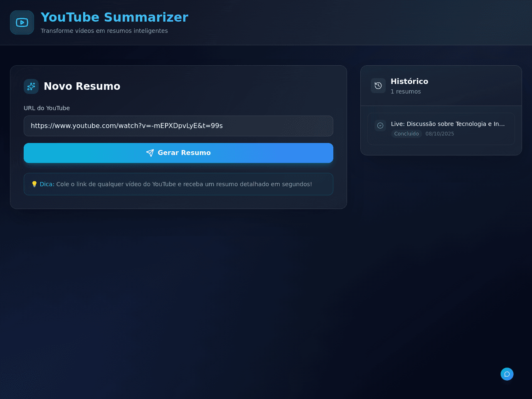Viewport: 532px width, 399px height.
Task: Click the sparkles icon beside Novo Resumo
Action: click(x=31, y=86)
